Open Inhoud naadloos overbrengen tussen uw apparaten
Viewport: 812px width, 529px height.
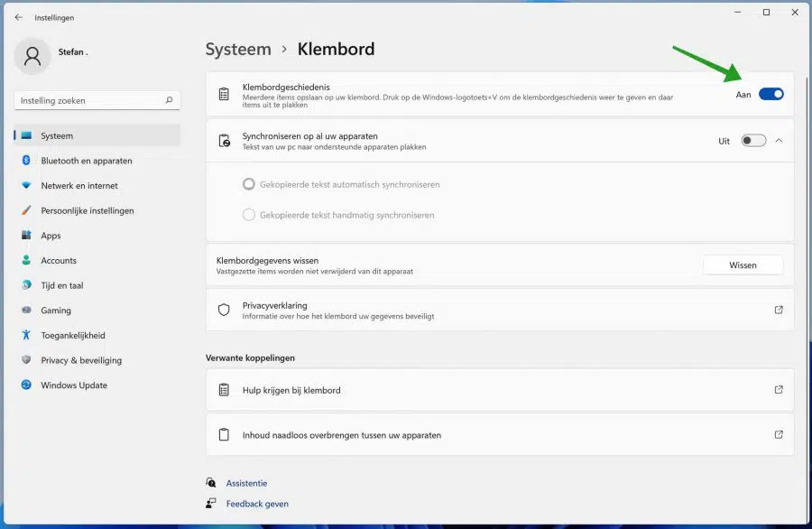coord(500,435)
